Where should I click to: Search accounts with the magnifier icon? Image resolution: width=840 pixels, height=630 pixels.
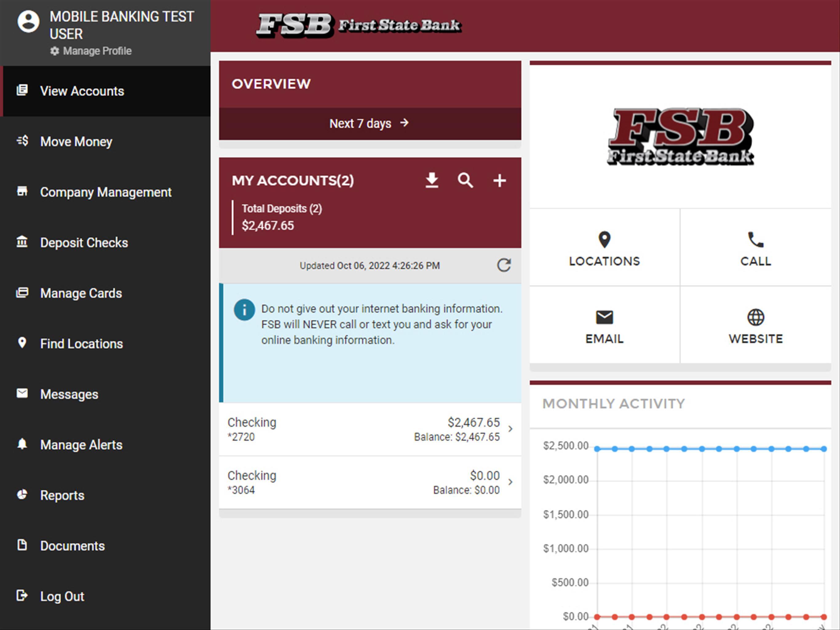coord(465,180)
